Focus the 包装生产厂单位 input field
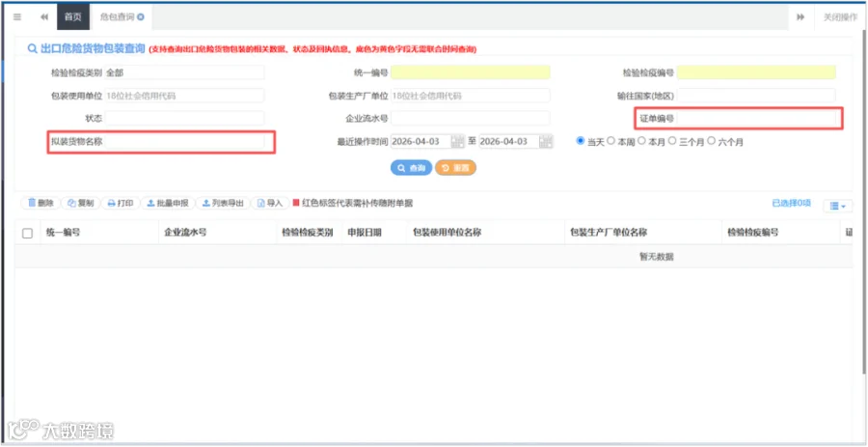Screen dimensions: 868x447 [x=471, y=96]
